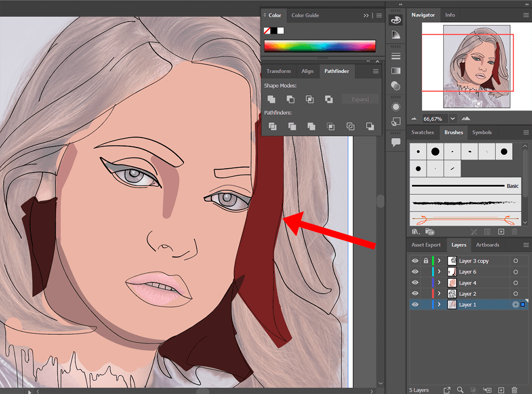532x394 pixels.
Task: Unlock Layer 3 copy via lock icon
Action: coord(425,261)
